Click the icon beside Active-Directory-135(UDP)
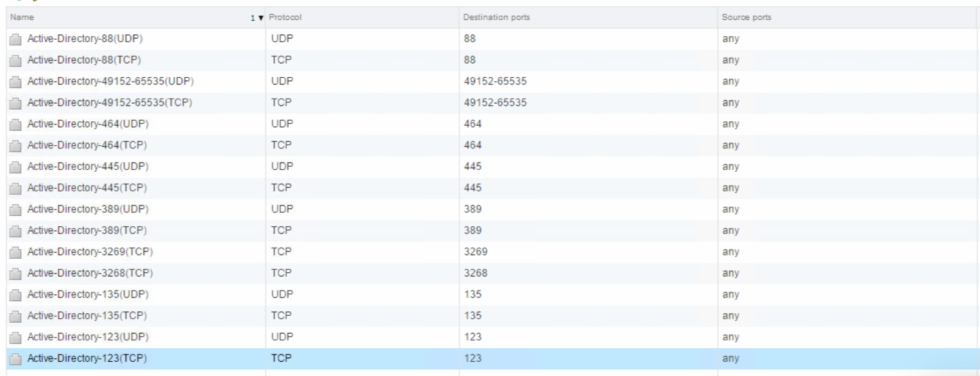The height and width of the screenshot is (376, 980). click(16, 295)
